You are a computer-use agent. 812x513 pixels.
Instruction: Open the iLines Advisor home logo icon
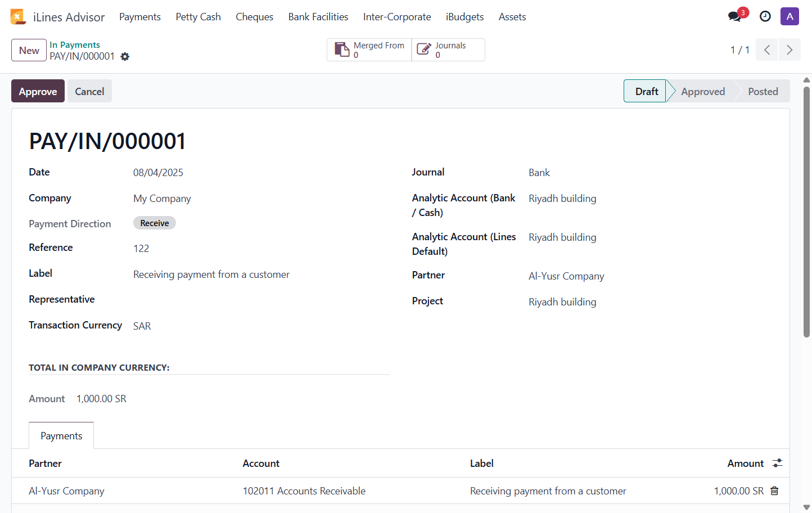coord(18,17)
